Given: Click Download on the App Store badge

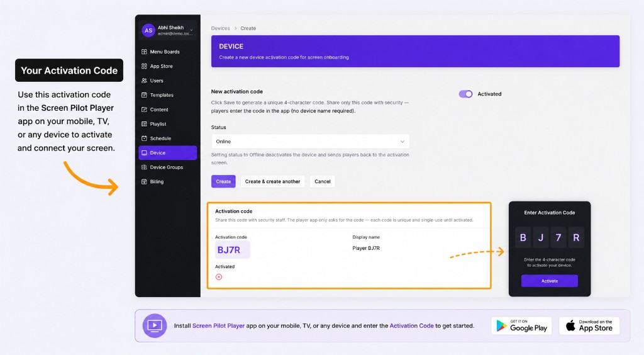Looking at the screenshot, I should [x=589, y=326].
